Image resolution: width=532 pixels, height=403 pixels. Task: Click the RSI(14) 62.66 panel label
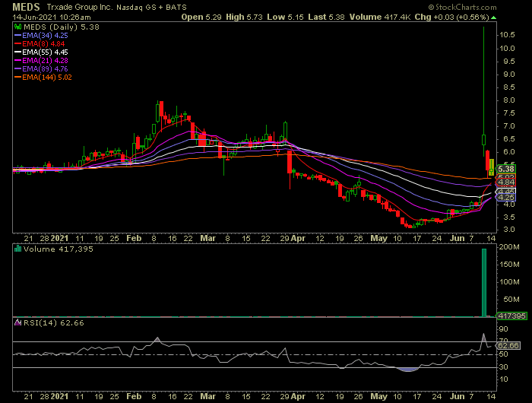tap(54, 323)
